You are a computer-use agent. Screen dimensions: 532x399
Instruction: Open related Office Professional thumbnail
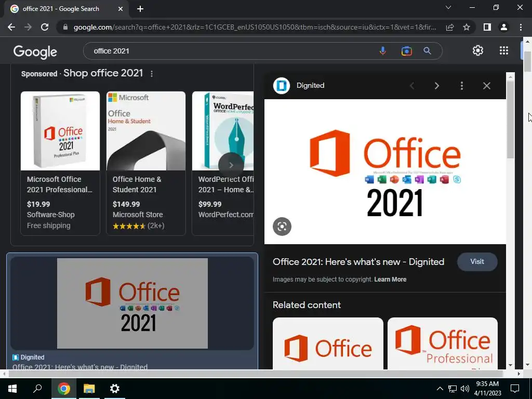(443, 343)
